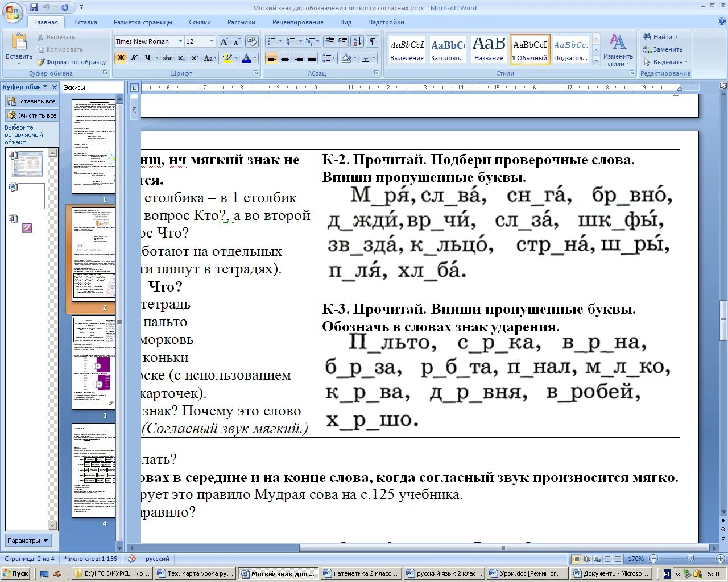The height and width of the screenshot is (582, 728).
Task: Grow font size with the enlarge-A button
Action: pyautogui.click(x=225, y=41)
